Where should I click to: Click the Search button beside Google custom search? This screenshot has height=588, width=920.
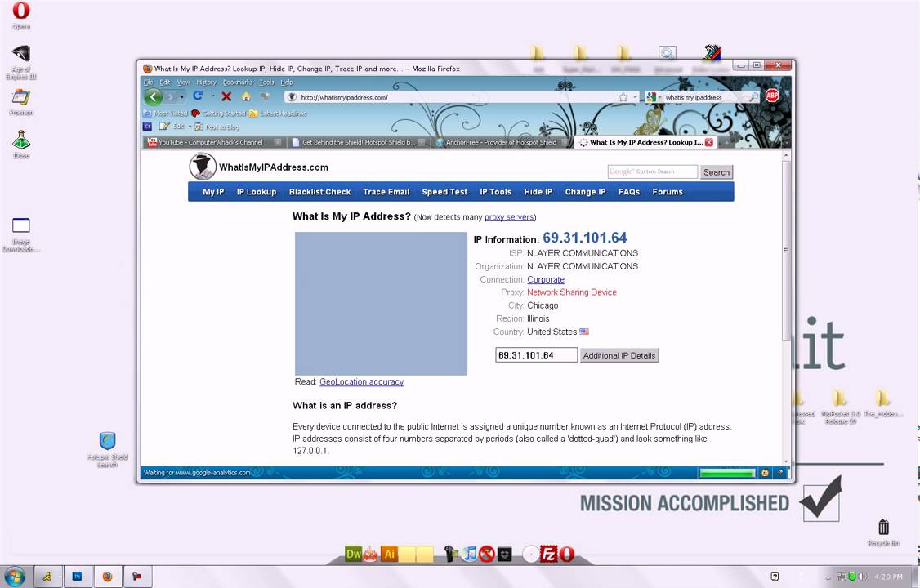click(717, 172)
